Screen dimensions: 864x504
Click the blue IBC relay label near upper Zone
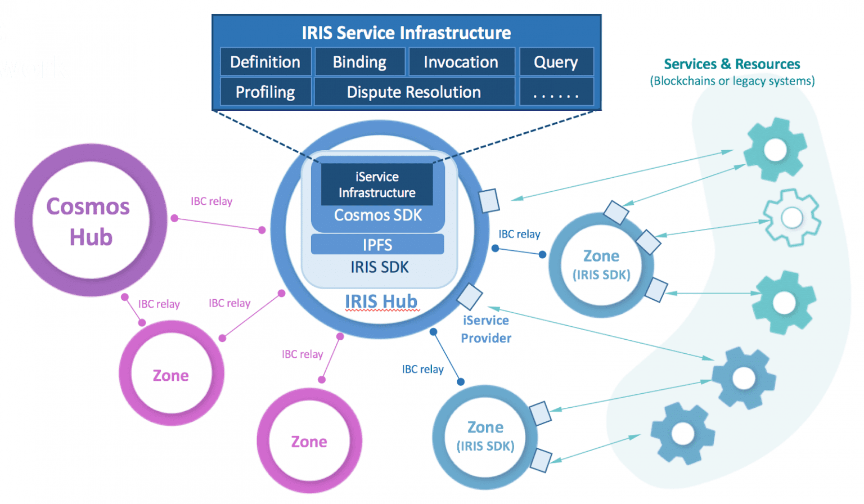pos(519,234)
